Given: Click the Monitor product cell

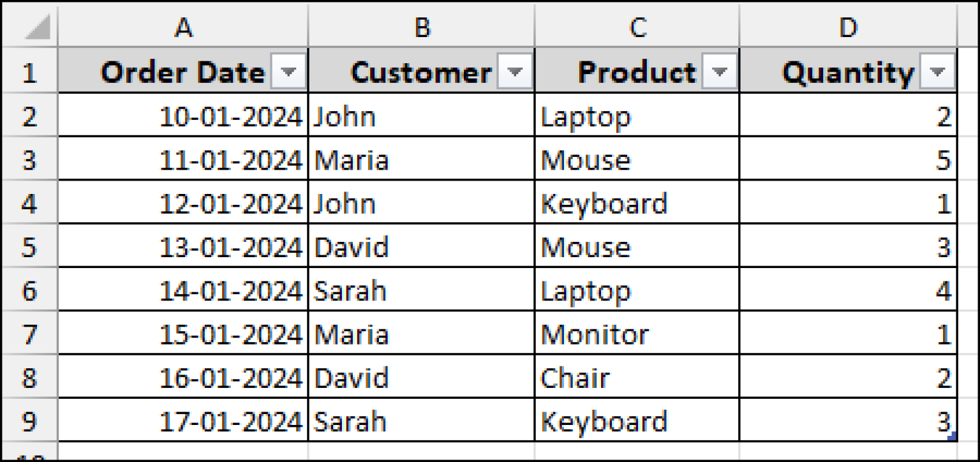Looking at the screenshot, I should coord(637,334).
